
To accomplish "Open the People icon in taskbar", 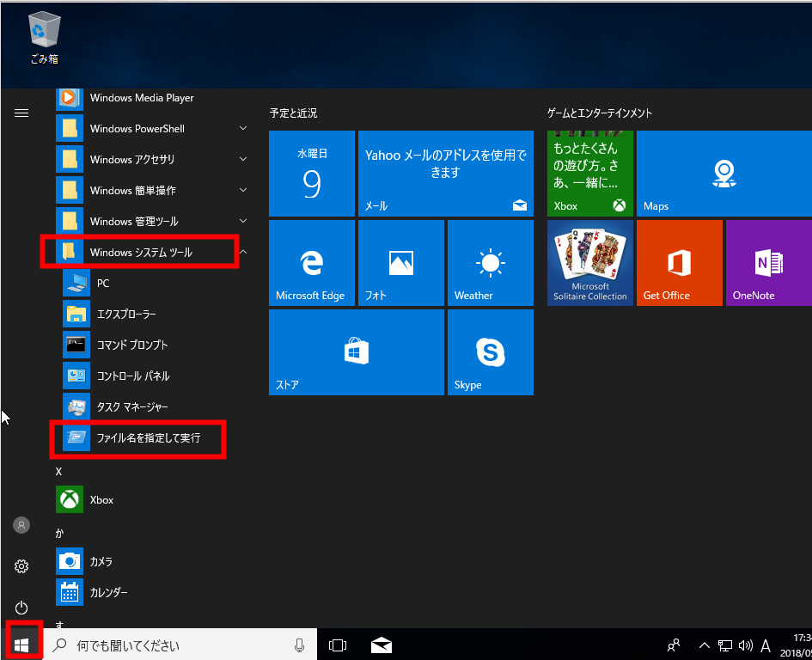I will click(674, 645).
